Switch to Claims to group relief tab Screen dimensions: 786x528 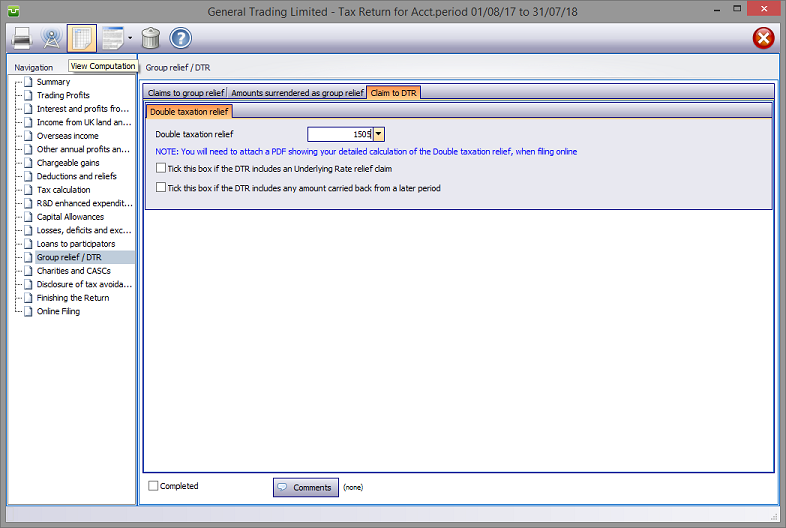pos(185,93)
